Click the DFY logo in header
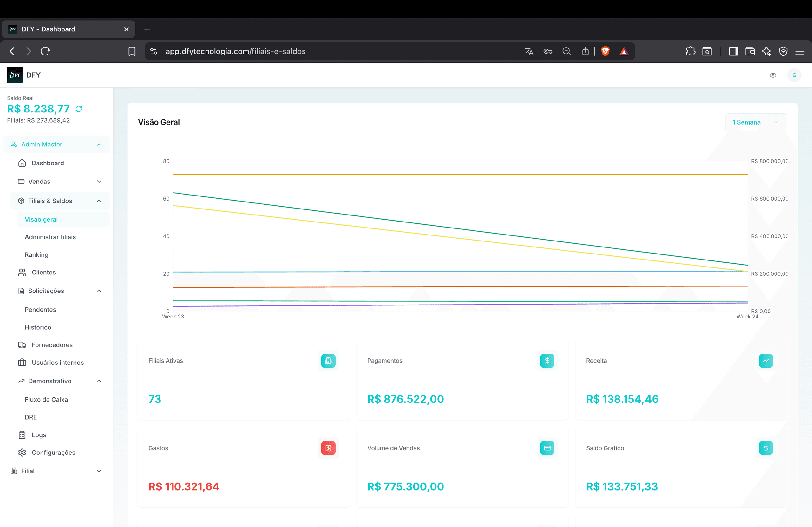Viewport: 812px width, 527px height. (15, 75)
